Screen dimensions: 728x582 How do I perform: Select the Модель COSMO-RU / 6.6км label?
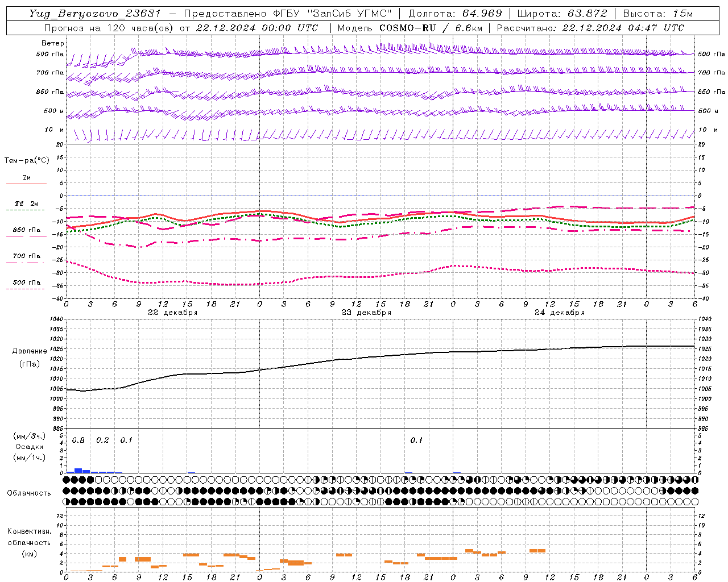(x=409, y=28)
